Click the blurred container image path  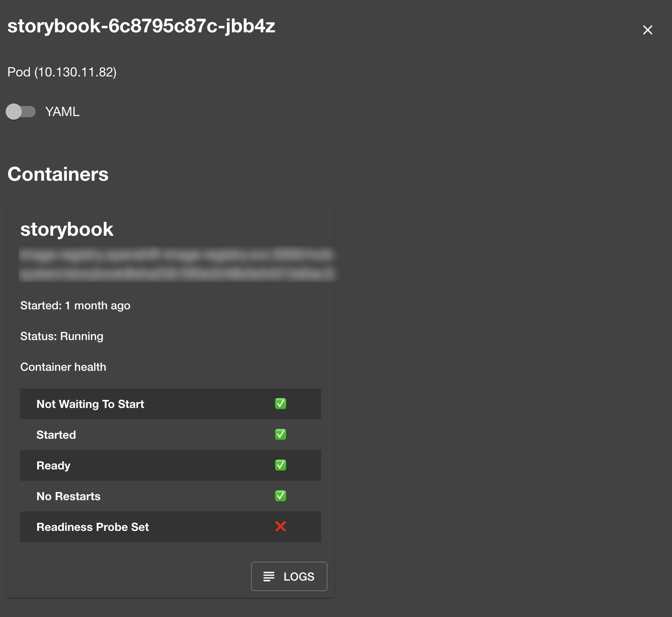click(176, 264)
